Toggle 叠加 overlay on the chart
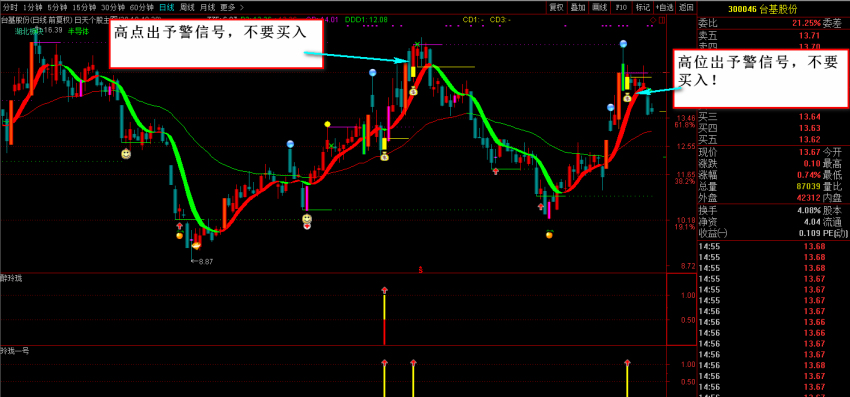 [578, 7]
